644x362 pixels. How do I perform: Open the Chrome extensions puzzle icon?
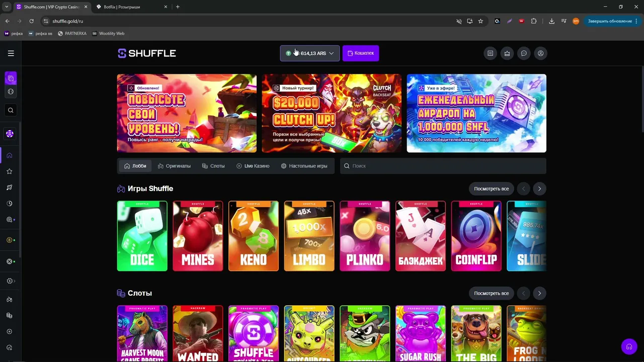click(x=534, y=21)
